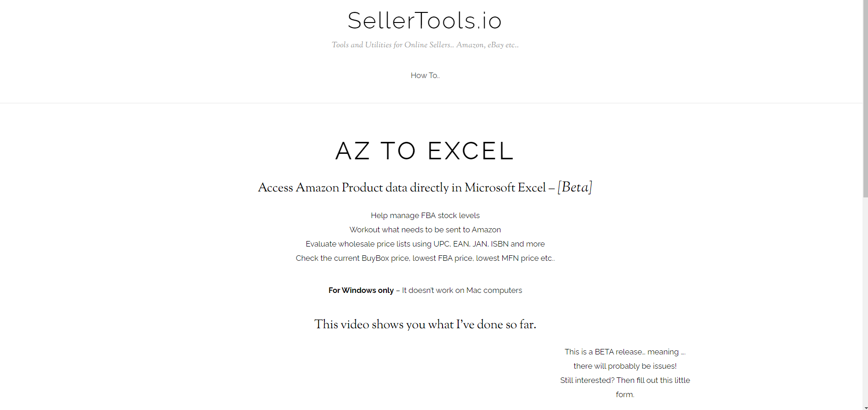The height and width of the screenshot is (410, 868).
Task: Open the "How To.." navigation menu
Action: pos(425,75)
